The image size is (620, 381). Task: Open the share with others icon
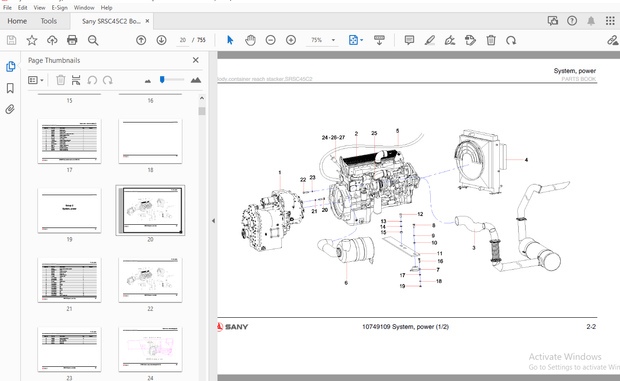[x=553, y=21]
